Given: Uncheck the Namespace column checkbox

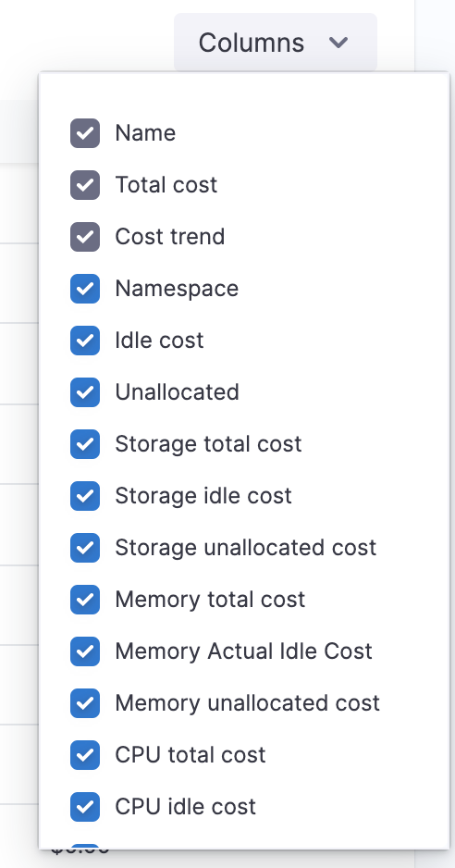Looking at the screenshot, I should (x=85, y=289).
